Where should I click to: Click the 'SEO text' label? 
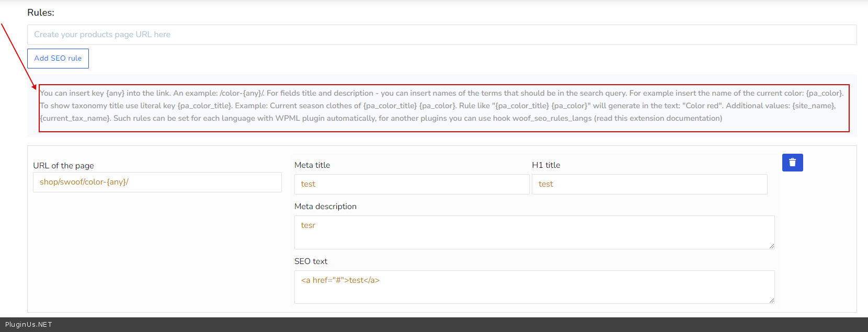pos(311,261)
